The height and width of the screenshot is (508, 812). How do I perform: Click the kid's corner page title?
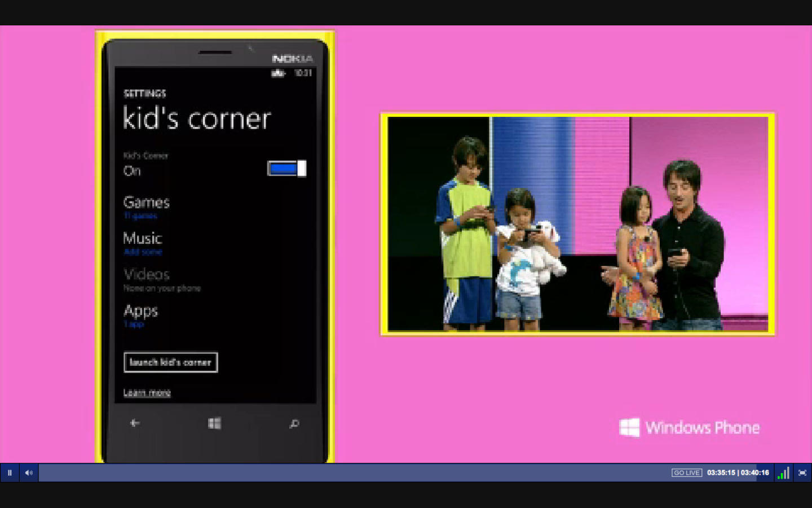pos(197,119)
